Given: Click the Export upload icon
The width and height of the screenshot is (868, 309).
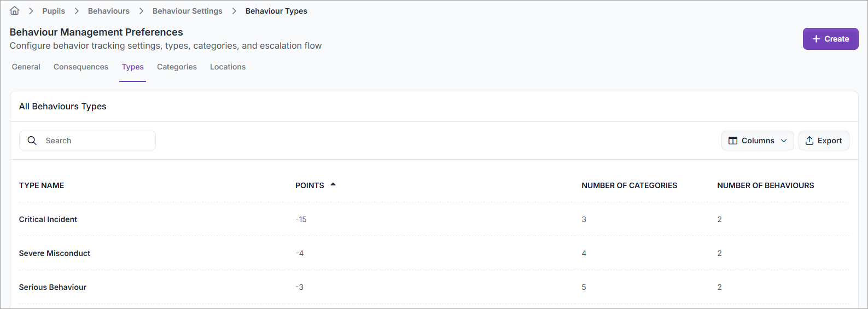Looking at the screenshot, I should tap(809, 141).
